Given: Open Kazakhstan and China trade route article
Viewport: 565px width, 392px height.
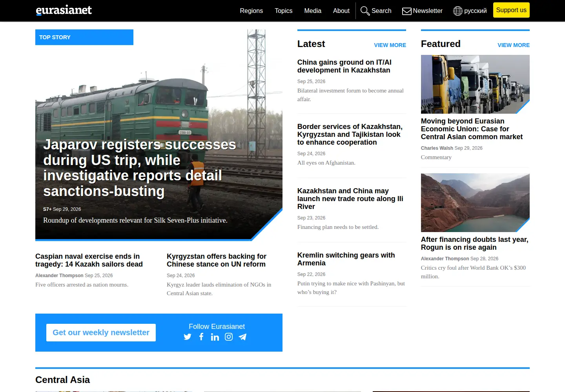Looking at the screenshot, I should pos(350,199).
